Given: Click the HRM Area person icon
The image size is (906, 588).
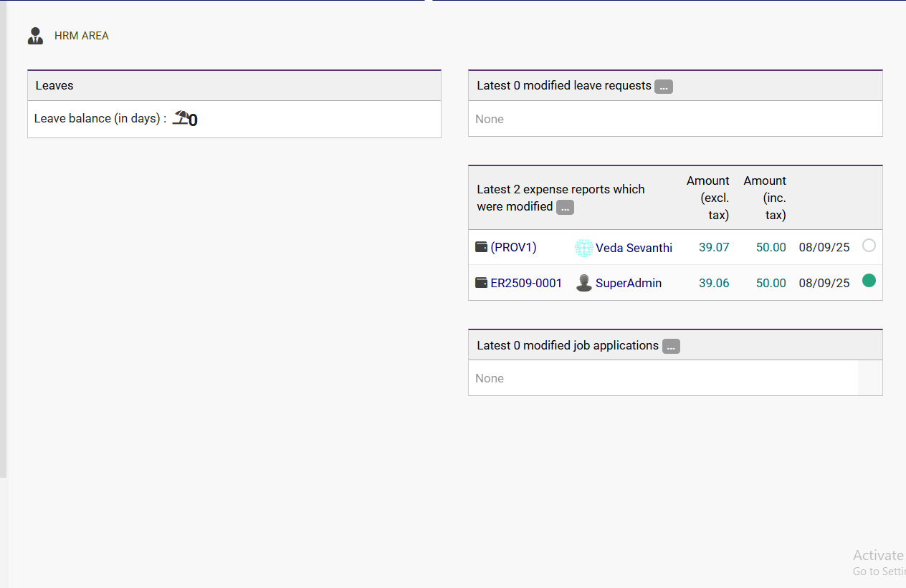Looking at the screenshot, I should tap(35, 36).
